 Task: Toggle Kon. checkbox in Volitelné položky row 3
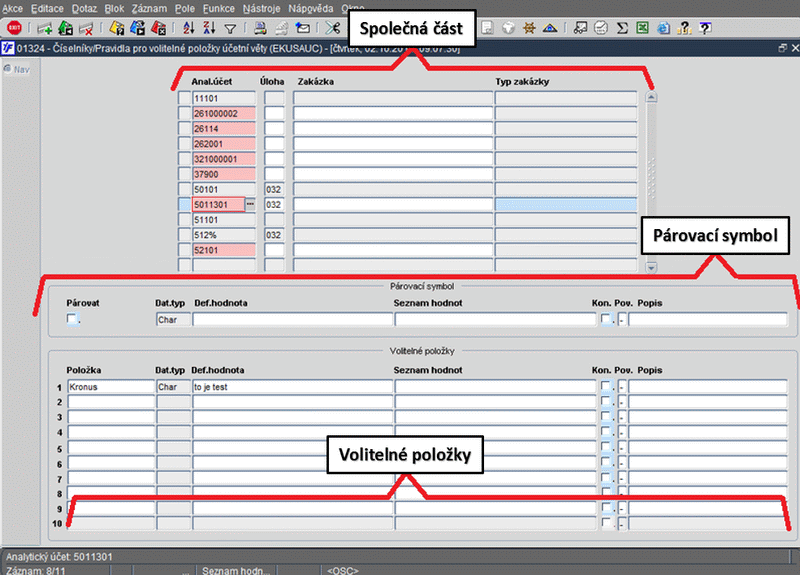click(x=606, y=417)
